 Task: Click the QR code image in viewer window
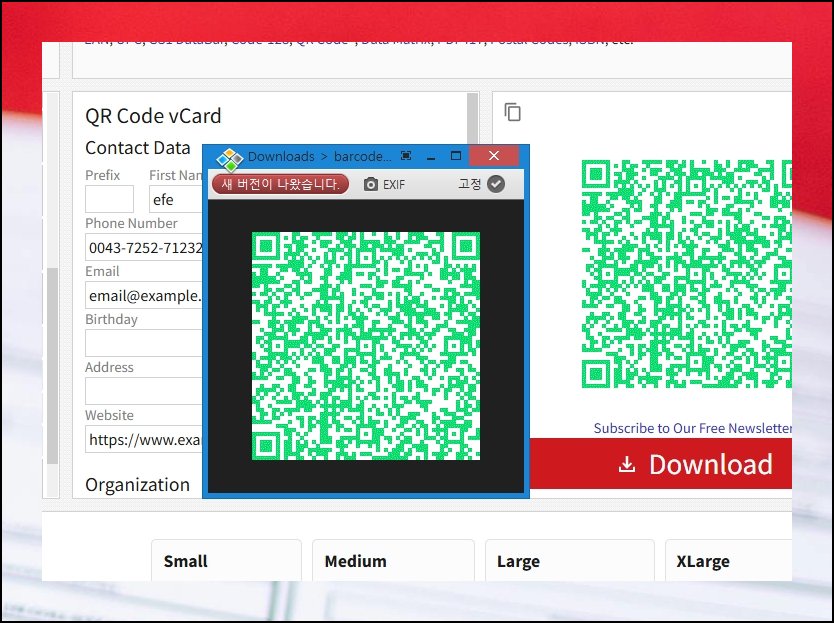pos(366,346)
